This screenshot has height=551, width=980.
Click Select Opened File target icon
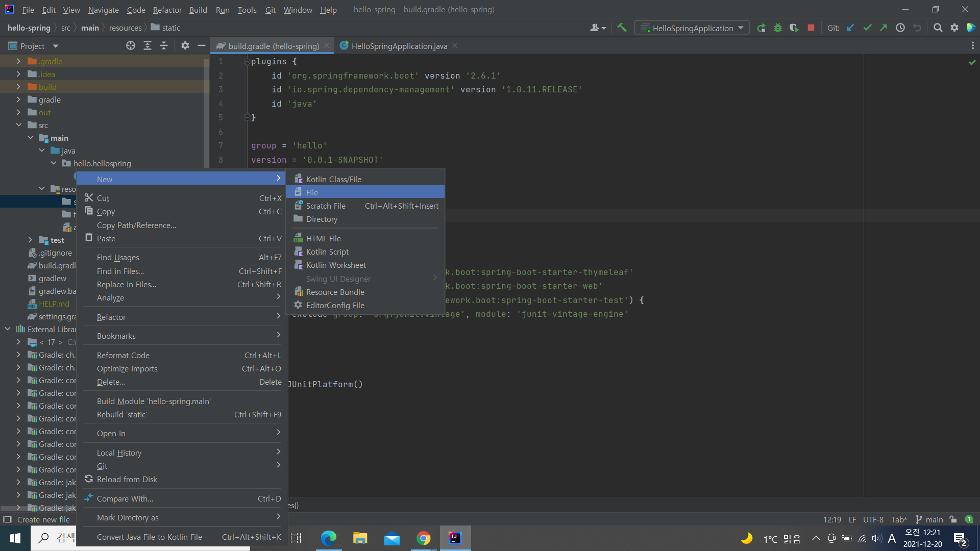click(x=131, y=46)
